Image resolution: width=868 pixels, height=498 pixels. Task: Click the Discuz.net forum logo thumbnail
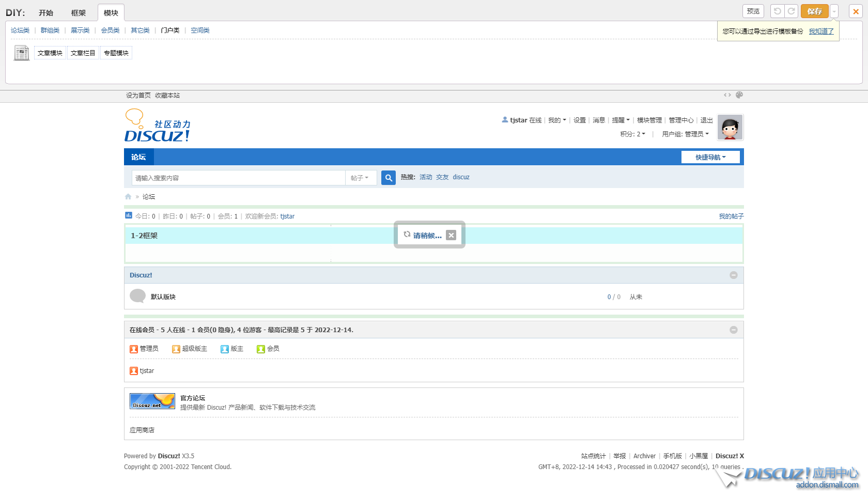pos(152,401)
